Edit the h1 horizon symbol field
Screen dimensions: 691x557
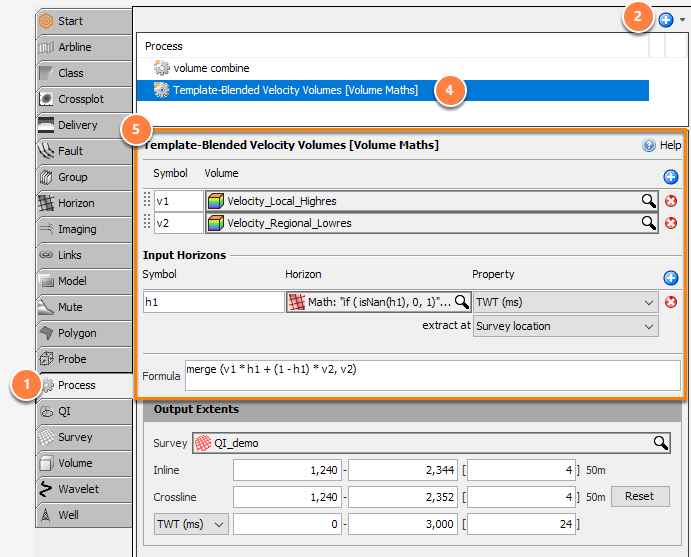click(214, 302)
